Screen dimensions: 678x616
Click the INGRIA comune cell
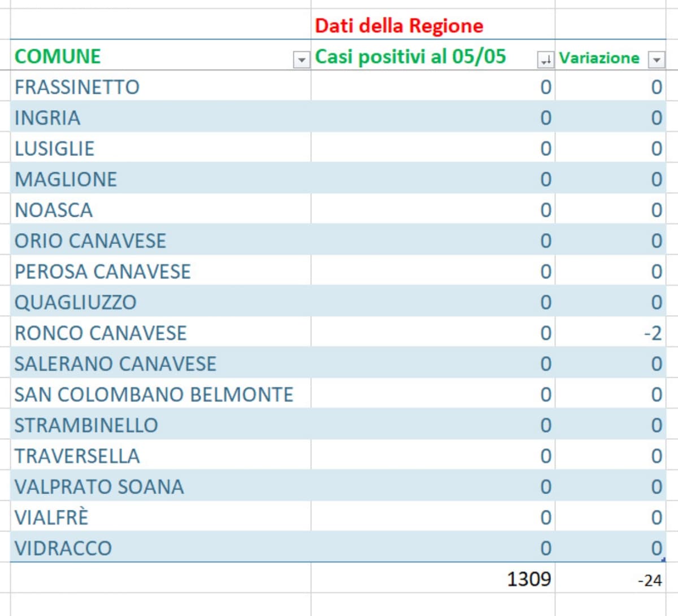pos(47,117)
